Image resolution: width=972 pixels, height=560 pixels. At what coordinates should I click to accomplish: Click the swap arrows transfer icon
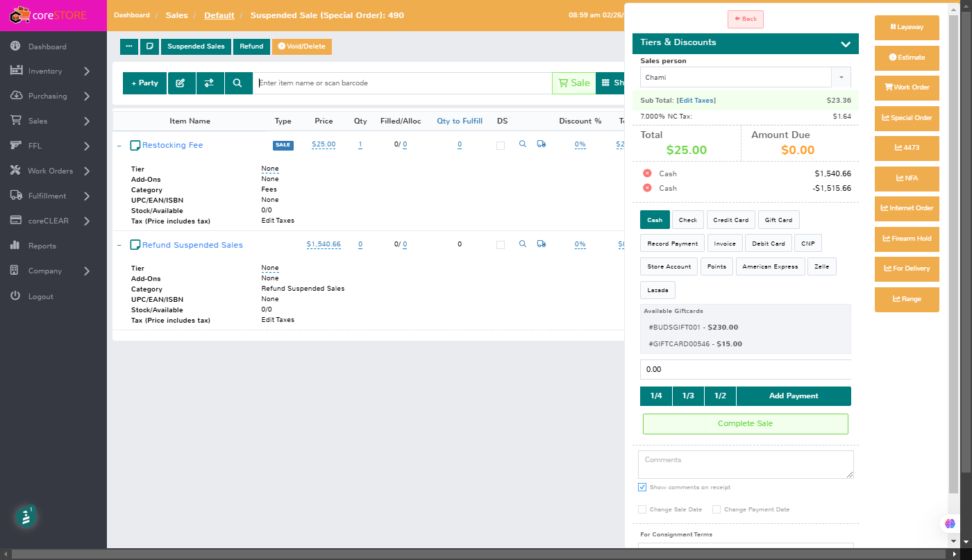click(210, 83)
